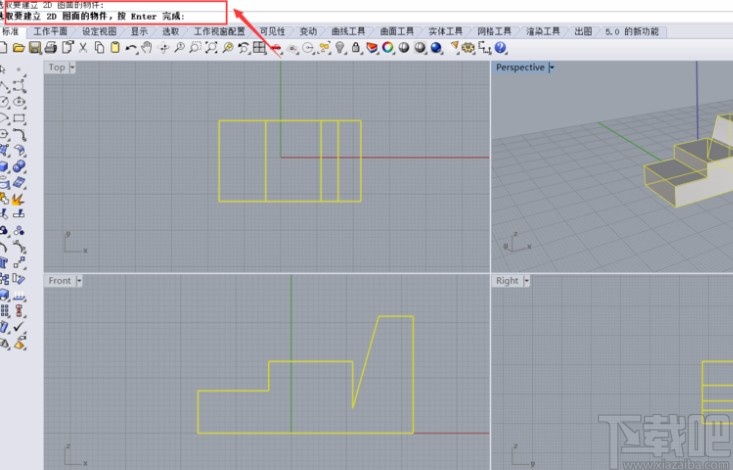This screenshot has width=733, height=470.
Task: Click the Four viewports layout icon
Action: pos(259,48)
